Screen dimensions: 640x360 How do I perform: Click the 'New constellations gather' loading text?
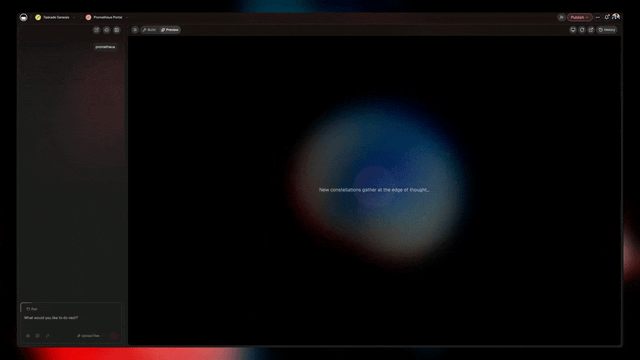pyautogui.click(x=374, y=190)
